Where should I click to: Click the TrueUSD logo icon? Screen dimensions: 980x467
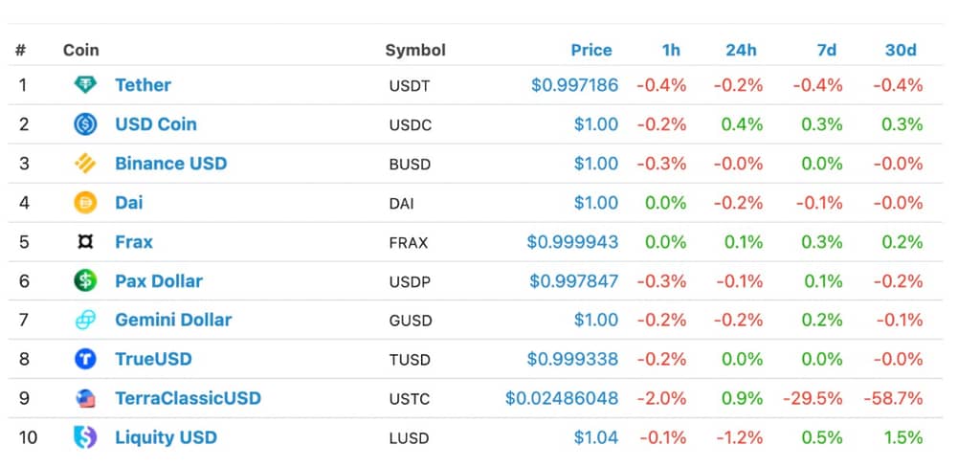85,359
